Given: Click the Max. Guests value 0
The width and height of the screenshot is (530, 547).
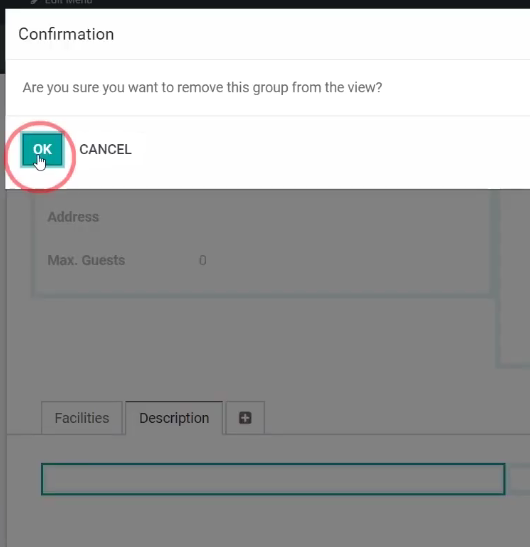Looking at the screenshot, I should 202,261.
